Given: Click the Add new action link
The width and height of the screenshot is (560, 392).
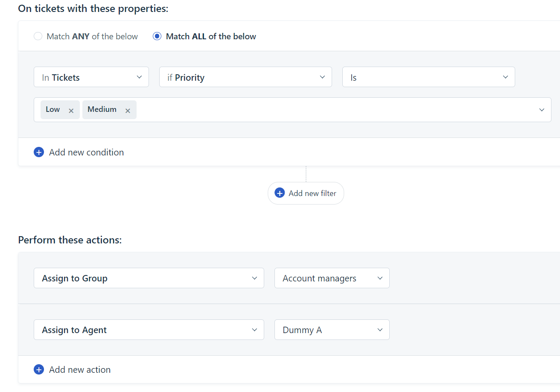Looking at the screenshot, I should (80, 370).
